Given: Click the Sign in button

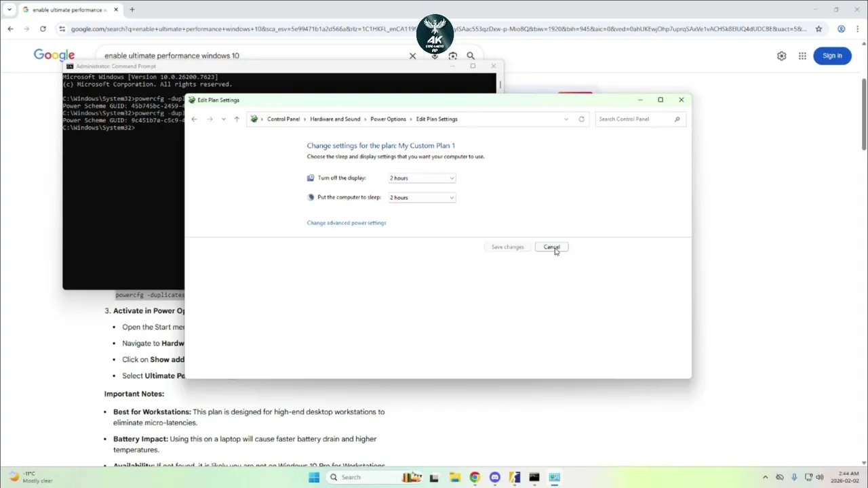Looking at the screenshot, I should pos(832,56).
